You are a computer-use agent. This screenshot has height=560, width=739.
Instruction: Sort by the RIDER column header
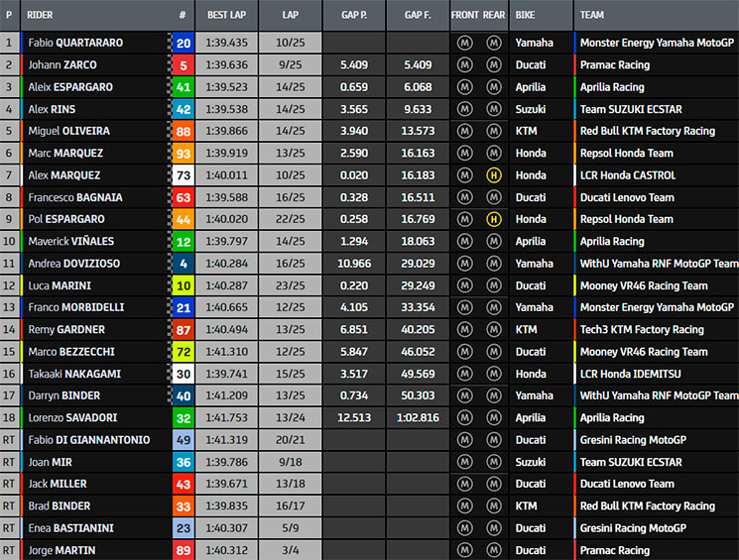click(x=40, y=15)
